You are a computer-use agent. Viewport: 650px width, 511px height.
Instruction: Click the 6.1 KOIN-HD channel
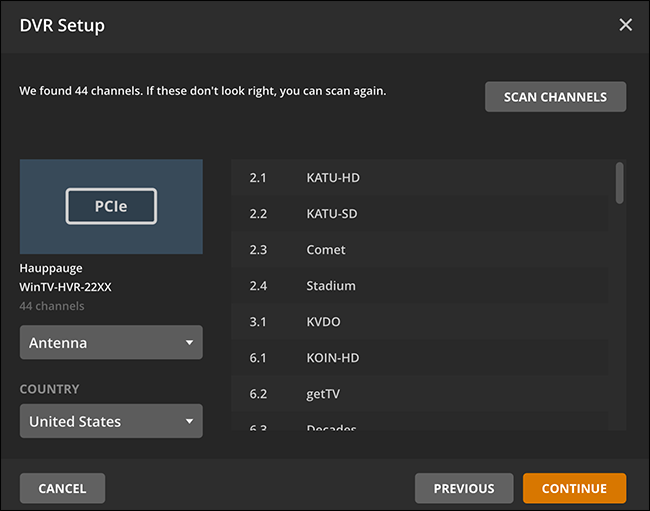[420, 358]
